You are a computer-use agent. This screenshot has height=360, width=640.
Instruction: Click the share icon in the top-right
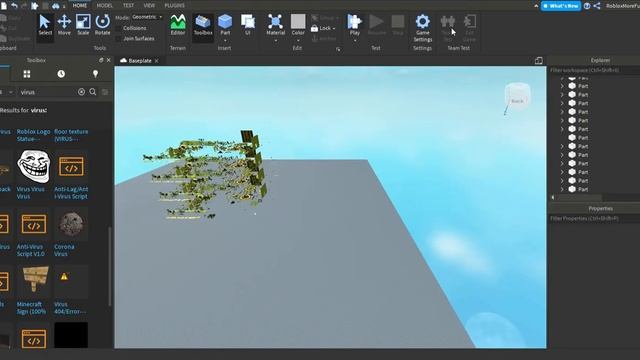tap(596, 6)
